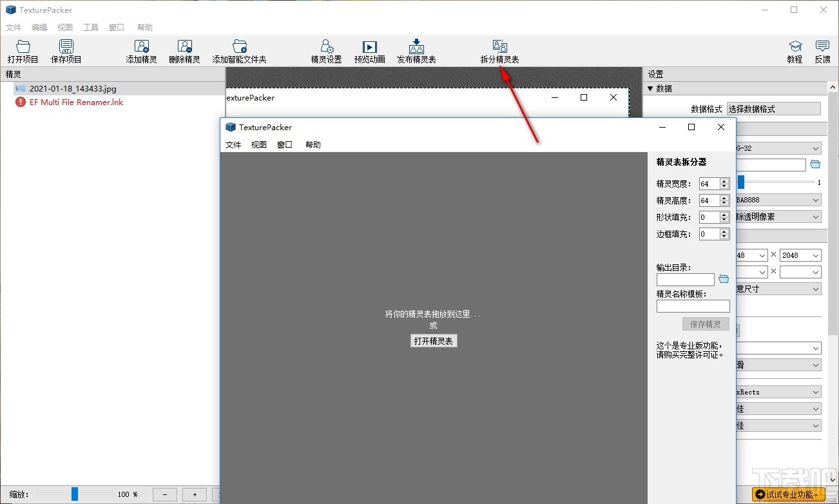
Task: Decrease 精灵宽度 with down arrow
Action: click(725, 187)
